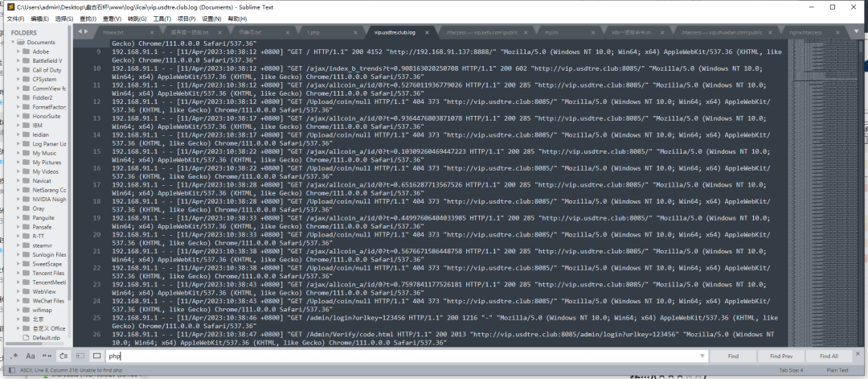Image resolution: width=868 pixels, height=379 pixels.
Task: Open the 帮助(H) menu
Action: [237, 19]
